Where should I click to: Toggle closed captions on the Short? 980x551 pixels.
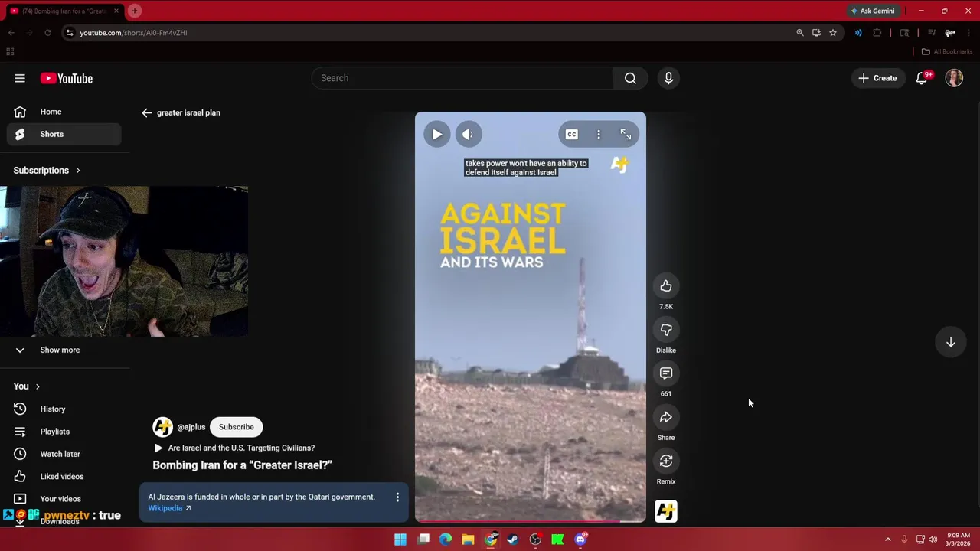(572, 134)
